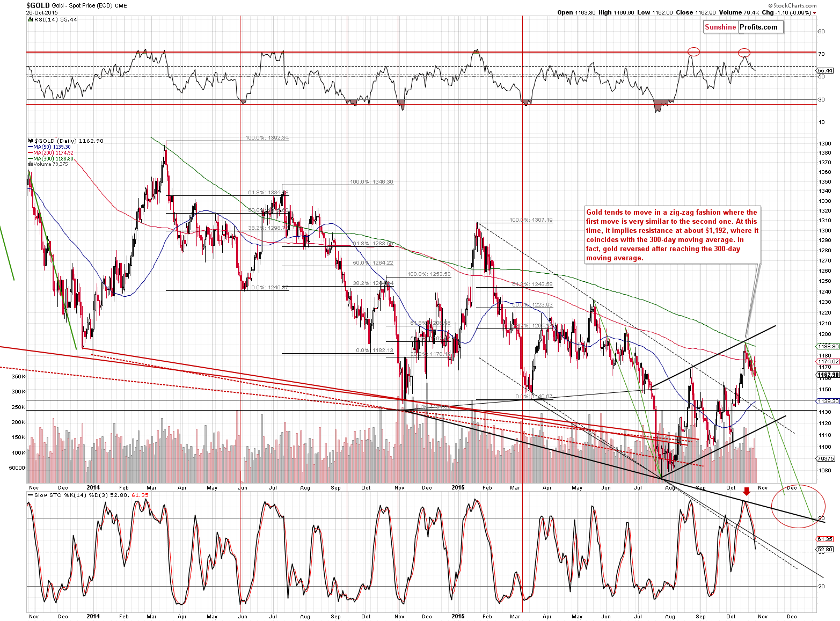Click the red circle marker on the latest RSI peak
Screen dimensions: 840x621
tap(744, 53)
